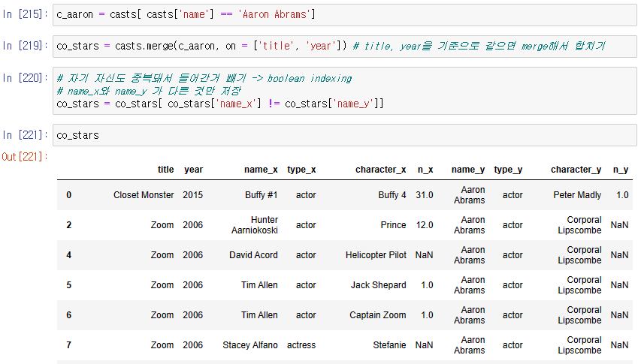Click the 12.0 n_x value

425,225
